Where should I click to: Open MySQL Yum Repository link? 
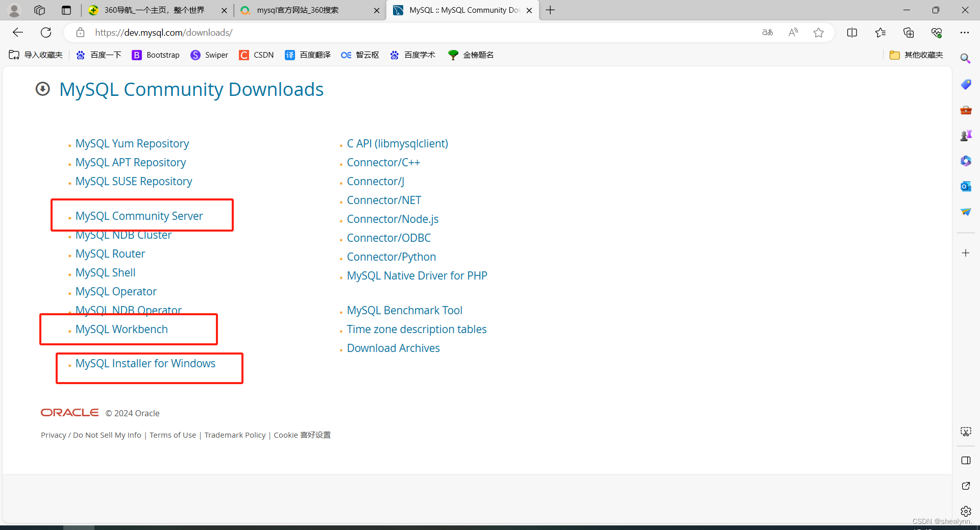click(132, 143)
